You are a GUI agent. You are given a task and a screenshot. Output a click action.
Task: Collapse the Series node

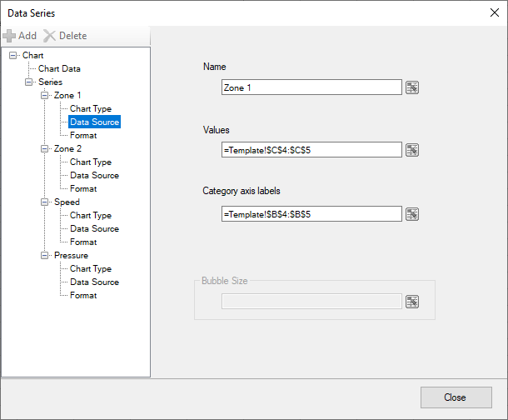click(28, 82)
